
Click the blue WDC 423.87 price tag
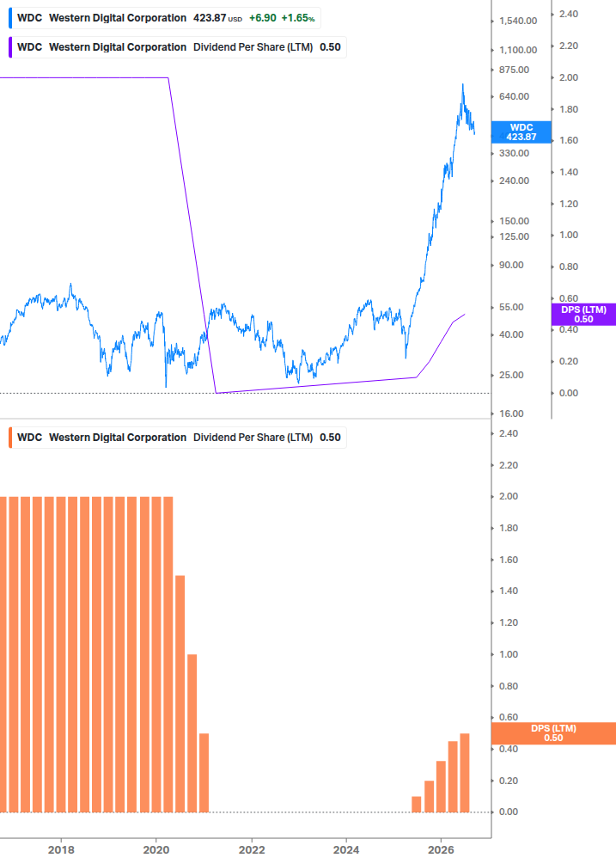tap(521, 132)
